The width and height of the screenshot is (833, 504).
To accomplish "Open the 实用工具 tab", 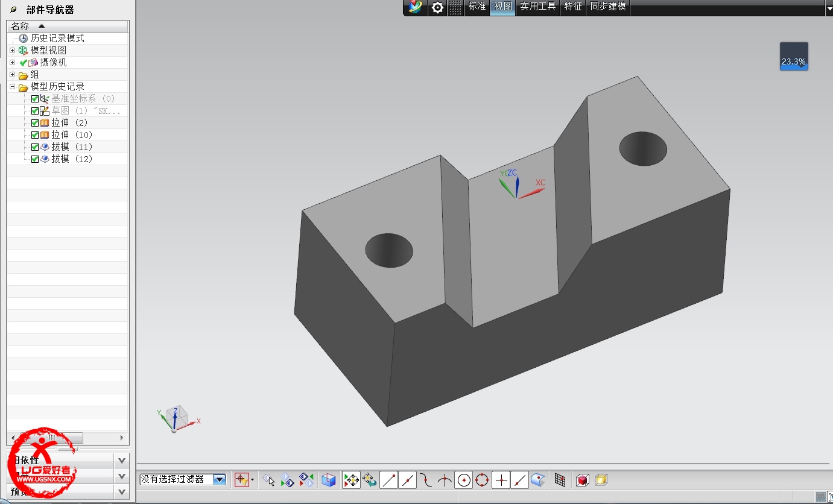I will pos(537,7).
